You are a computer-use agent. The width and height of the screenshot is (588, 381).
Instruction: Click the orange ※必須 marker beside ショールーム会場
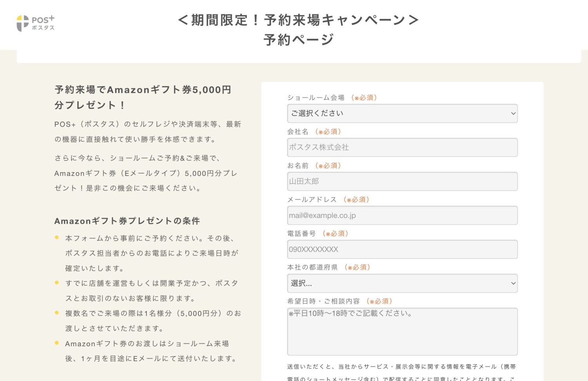[364, 98]
